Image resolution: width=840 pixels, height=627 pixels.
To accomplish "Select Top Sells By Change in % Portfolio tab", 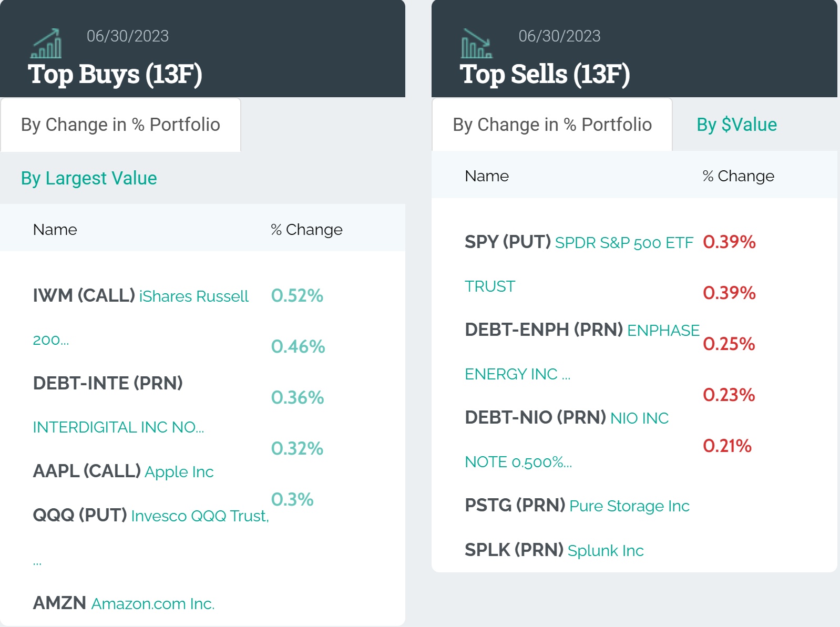I will (552, 125).
